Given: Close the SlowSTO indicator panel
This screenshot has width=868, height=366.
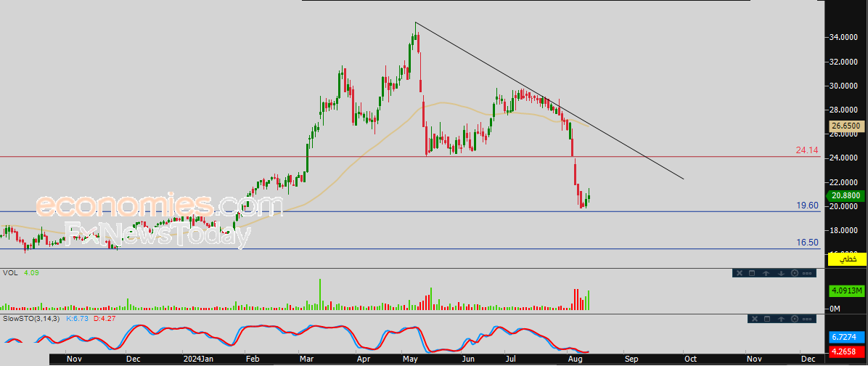Looking at the screenshot, I should point(755,319).
